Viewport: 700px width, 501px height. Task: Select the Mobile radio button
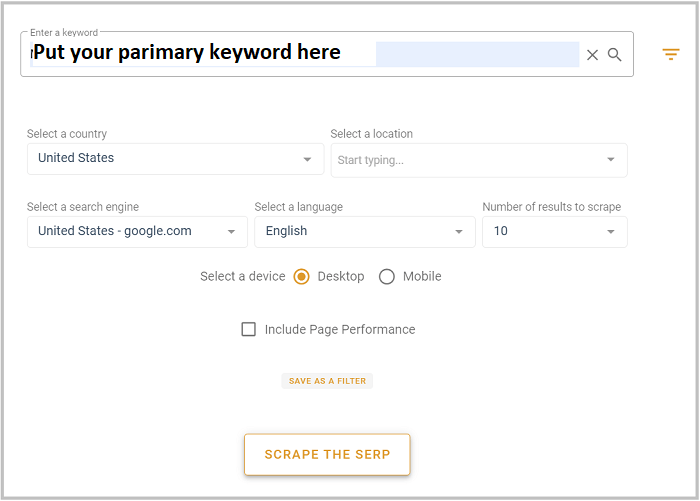tap(387, 277)
